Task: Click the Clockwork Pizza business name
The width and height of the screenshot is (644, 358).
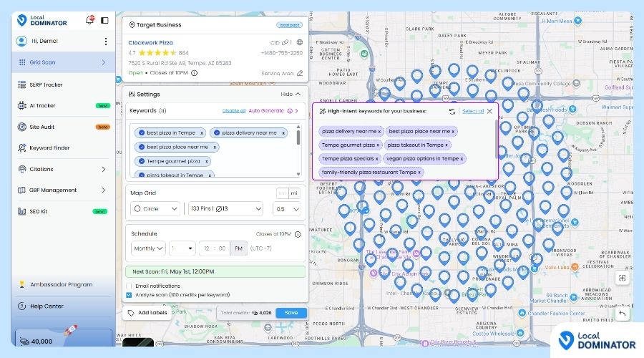Action: (150, 42)
